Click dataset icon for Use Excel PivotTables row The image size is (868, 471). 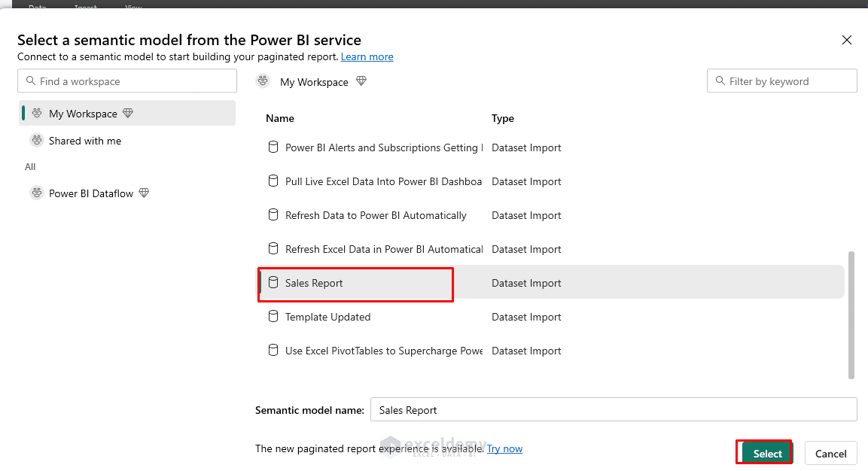pyautogui.click(x=273, y=350)
